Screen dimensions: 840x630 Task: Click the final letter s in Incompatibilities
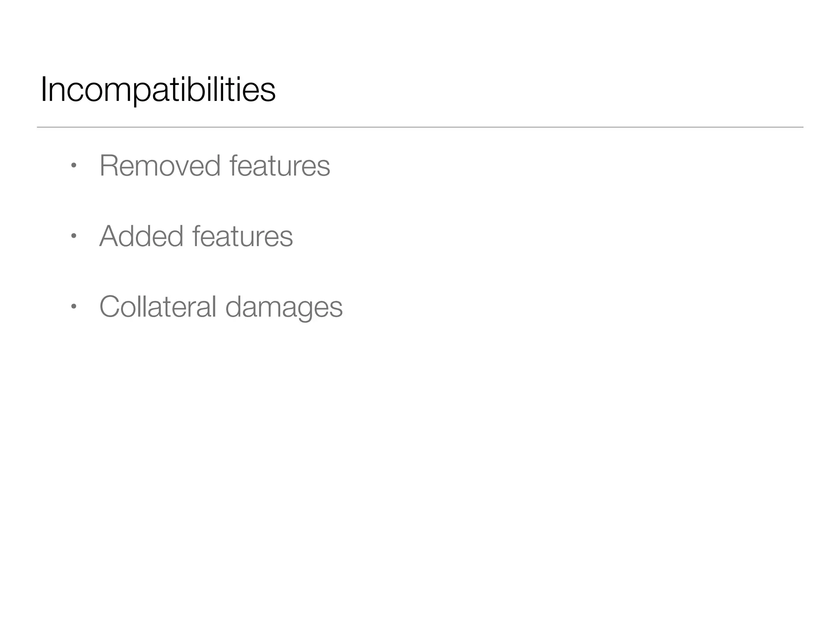tap(269, 92)
